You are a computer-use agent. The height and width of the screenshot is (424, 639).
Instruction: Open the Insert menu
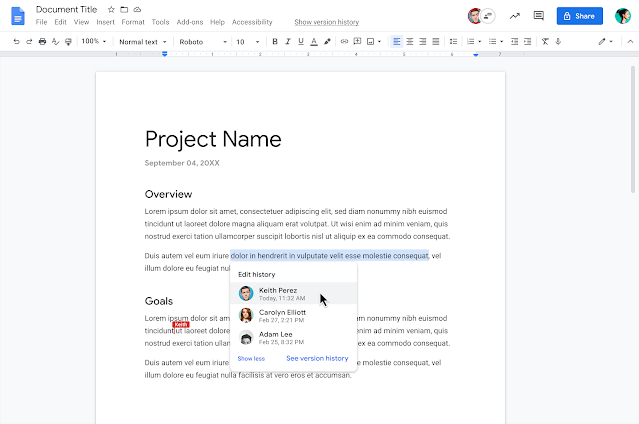[x=105, y=22]
